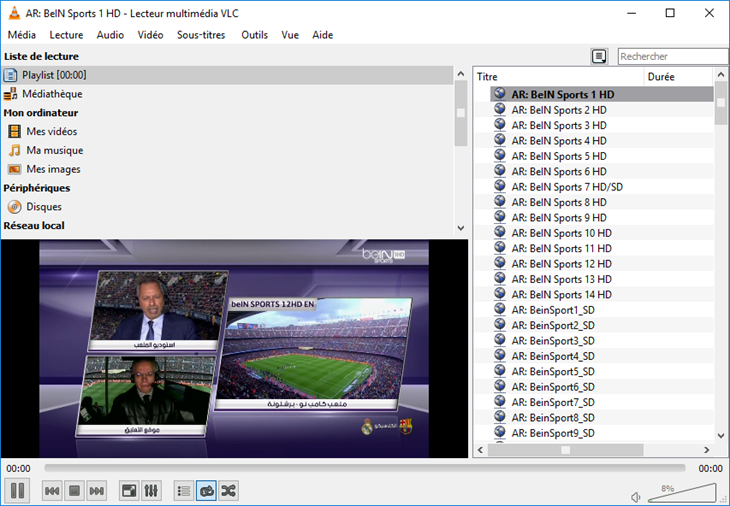The width and height of the screenshot is (730, 506).
Task: Click the playback seek bar
Action: pos(365,467)
